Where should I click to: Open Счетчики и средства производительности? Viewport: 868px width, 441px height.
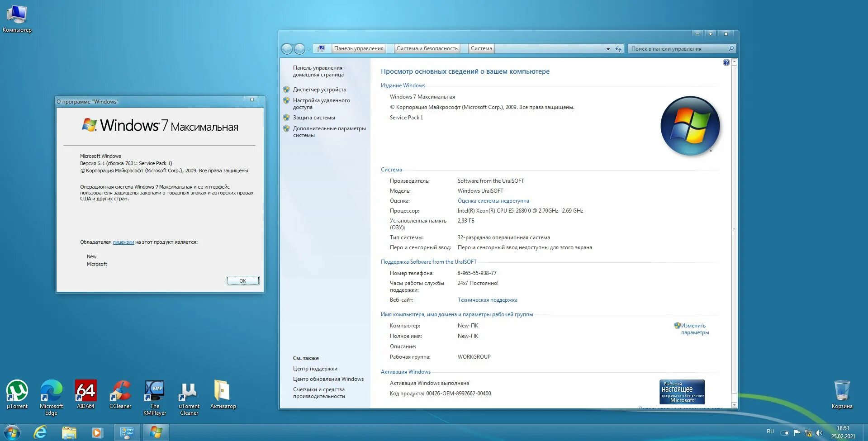click(319, 393)
